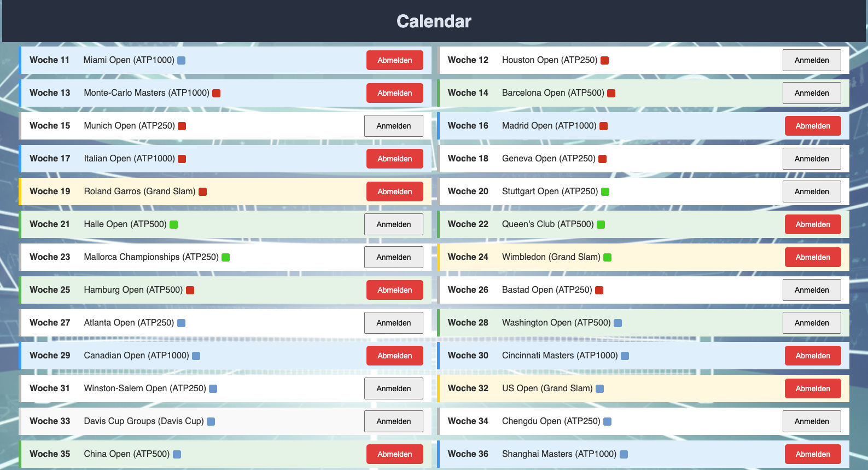The image size is (868, 470).
Task: Click blue square beside Shanghai Masters
Action: point(624,455)
